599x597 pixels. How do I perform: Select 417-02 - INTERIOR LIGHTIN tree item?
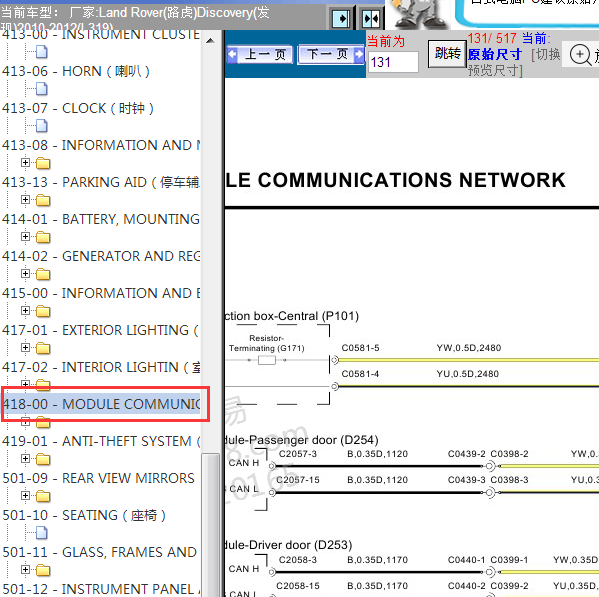point(101,367)
